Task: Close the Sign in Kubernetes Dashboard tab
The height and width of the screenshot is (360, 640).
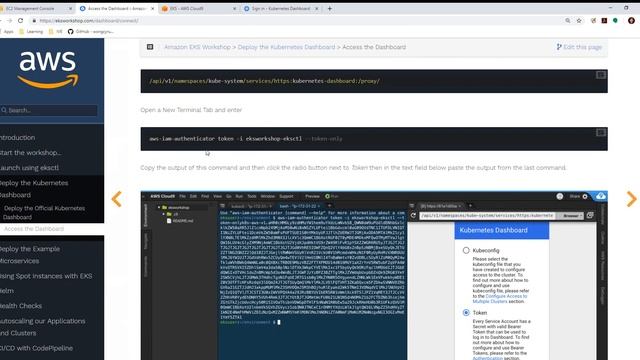Action: (x=317, y=8)
